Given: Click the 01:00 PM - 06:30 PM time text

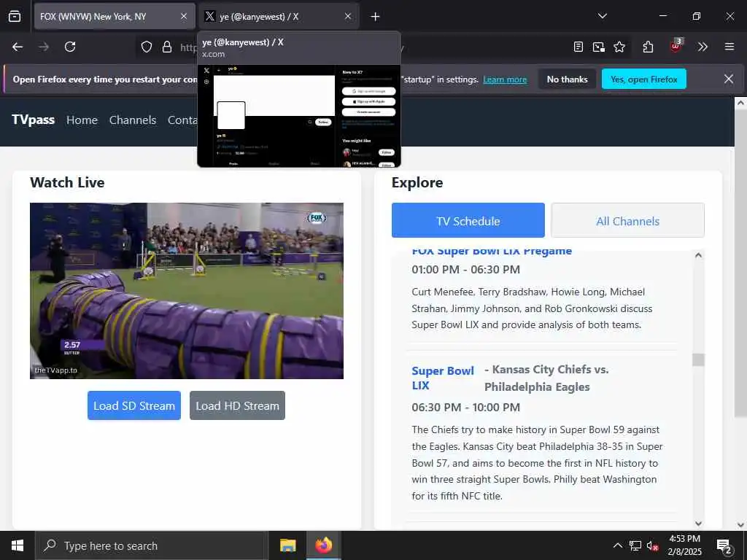Looking at the screenshot, I should click(466, 270).
